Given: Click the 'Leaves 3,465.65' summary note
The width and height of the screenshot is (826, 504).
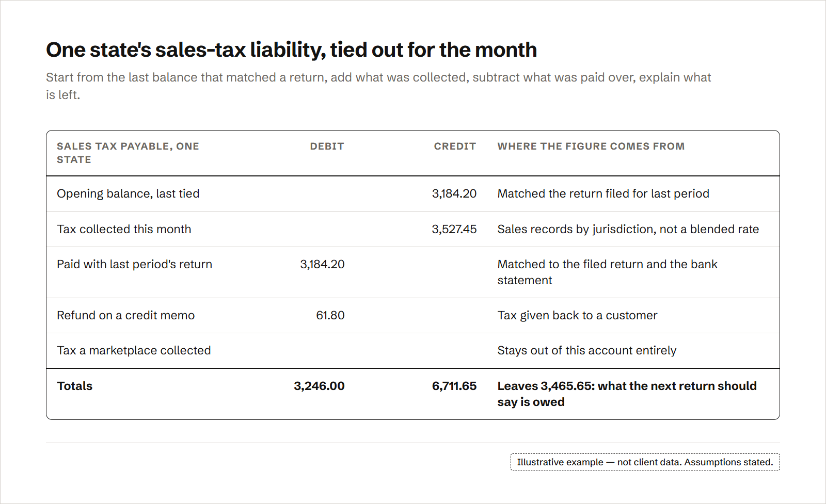Looking at the screenshot, I should click(627, 394).
